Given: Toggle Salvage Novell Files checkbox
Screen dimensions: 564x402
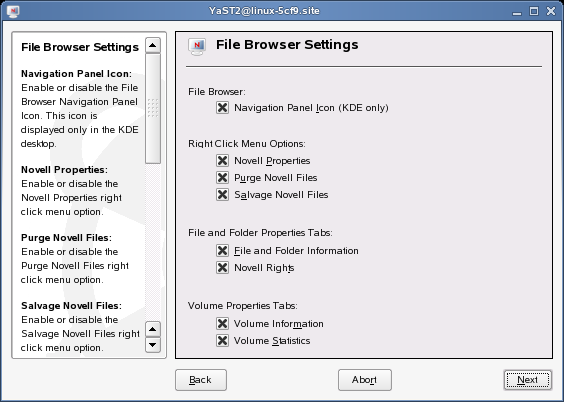Looking at the screenshot, I should 222,195.
